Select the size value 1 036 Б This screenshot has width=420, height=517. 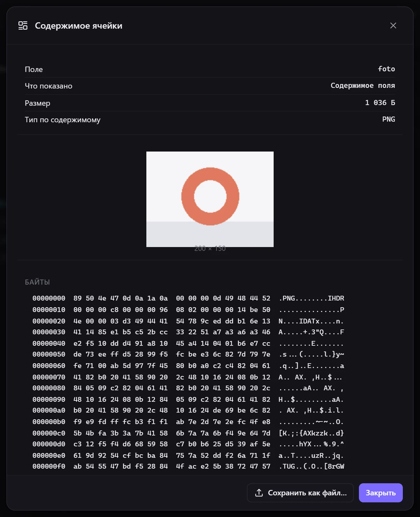pos(380,103)
